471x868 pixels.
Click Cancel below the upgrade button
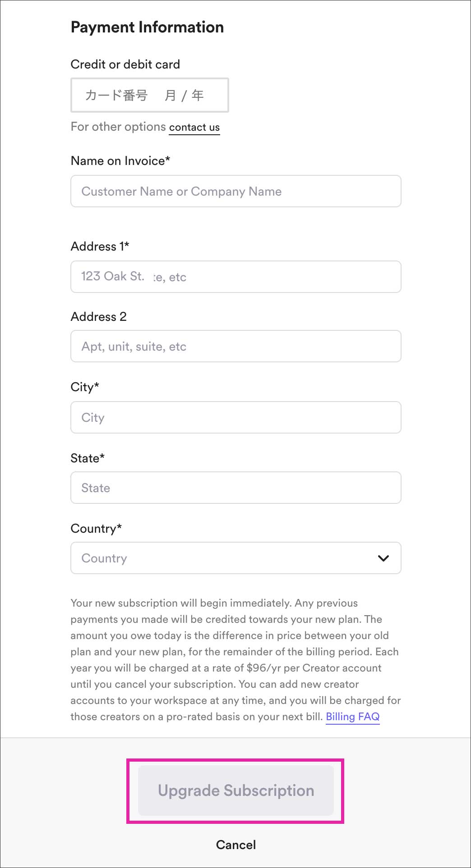[235, 845]
